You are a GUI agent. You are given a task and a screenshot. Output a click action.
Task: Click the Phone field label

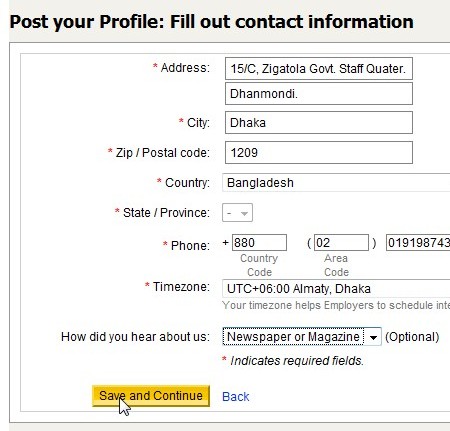click(190, 246)
